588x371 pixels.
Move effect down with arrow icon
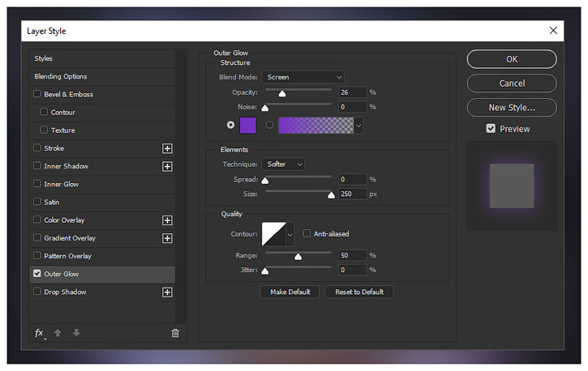pos(76,332)
